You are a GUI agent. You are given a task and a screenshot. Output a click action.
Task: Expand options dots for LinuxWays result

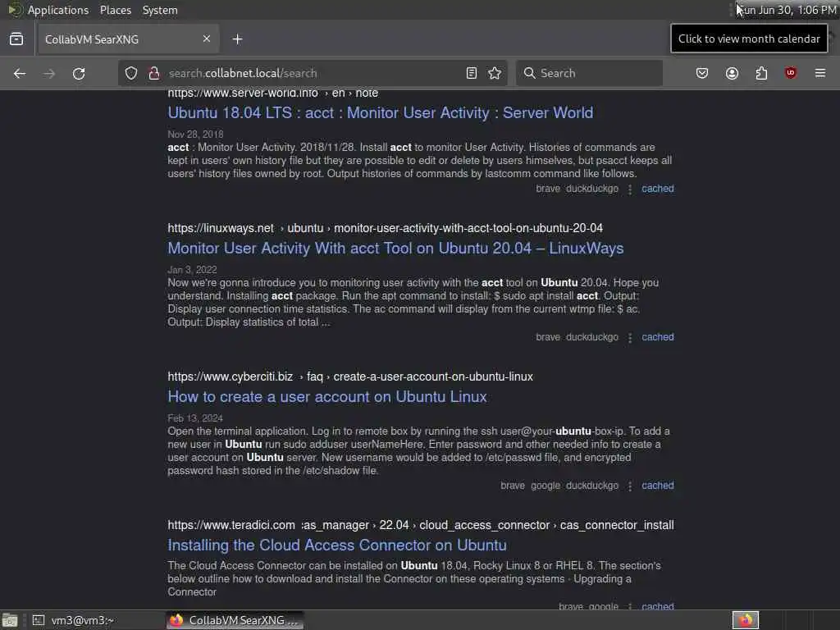coord(630,337)
